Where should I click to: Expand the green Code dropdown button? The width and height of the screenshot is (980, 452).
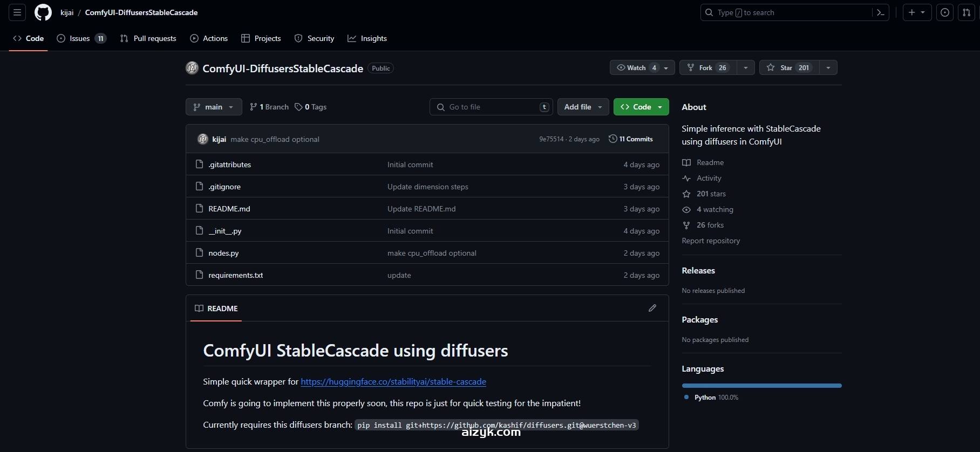[641, 107]
